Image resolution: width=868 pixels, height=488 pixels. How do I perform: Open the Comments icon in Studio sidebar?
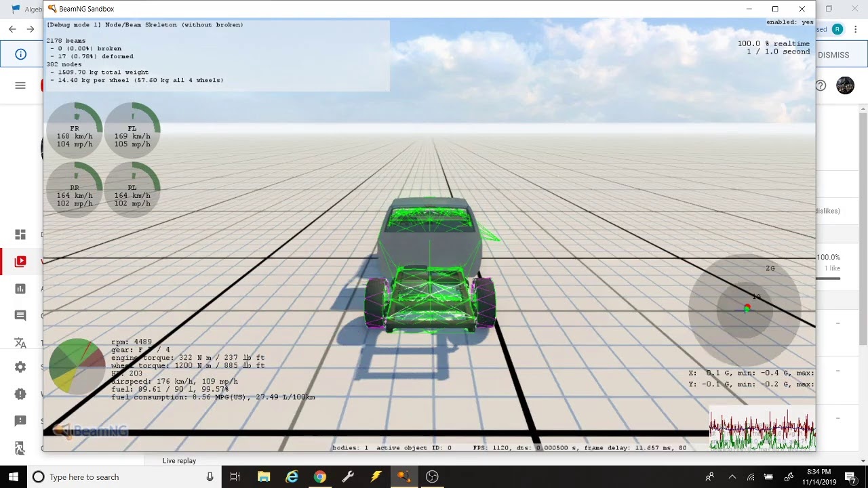coord(20,316)
